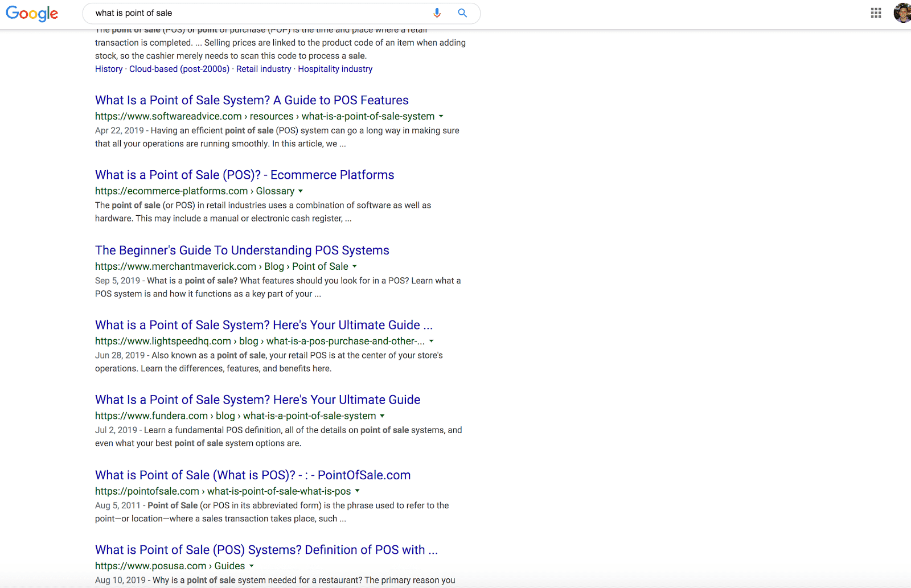Open the 'Cloud-based (post-2000s)' sitelink

pyautogui.click(x=179, y=69)
